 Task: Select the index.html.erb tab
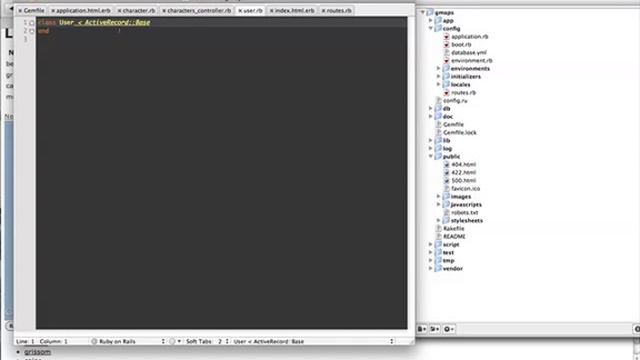click(292, 11)
